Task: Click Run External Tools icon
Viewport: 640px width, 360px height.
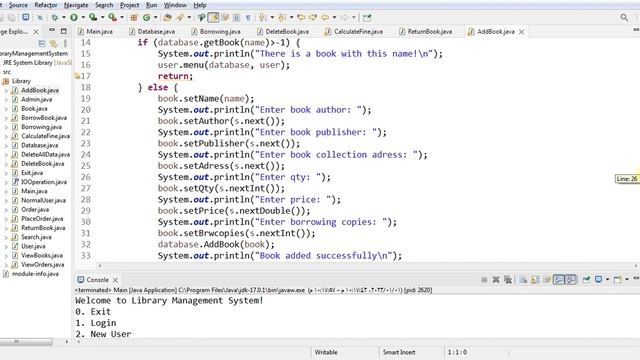Action: tap(112, 17)
